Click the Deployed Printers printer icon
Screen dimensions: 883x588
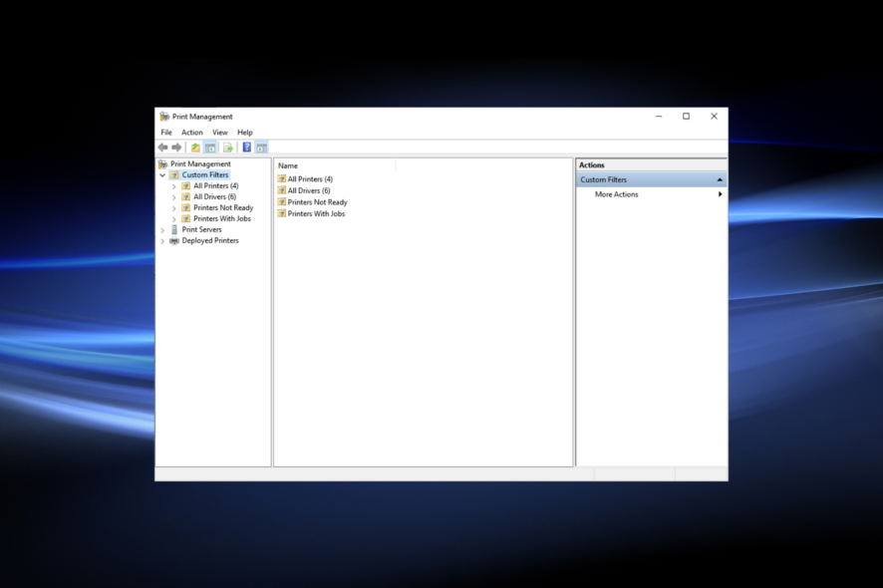click(x=172, y=240)
